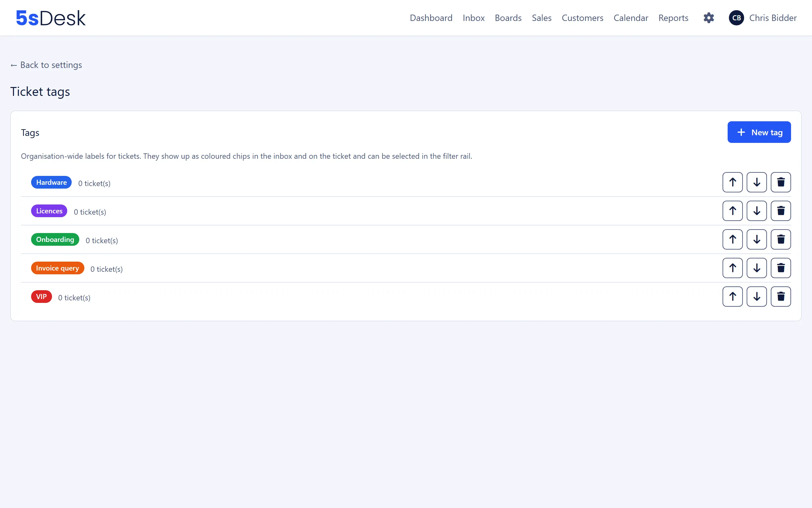Go back to settings
The height and width of the screenshot is (508, 812).
coord(46,65)
